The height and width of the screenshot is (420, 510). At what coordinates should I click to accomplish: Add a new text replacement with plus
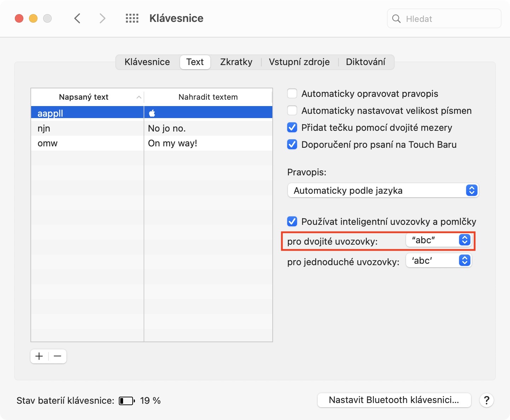[x=39, y=356]
